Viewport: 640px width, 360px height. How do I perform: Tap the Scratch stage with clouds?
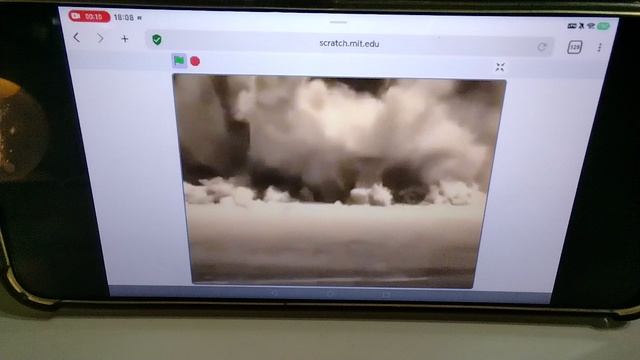tap(338, 182)
